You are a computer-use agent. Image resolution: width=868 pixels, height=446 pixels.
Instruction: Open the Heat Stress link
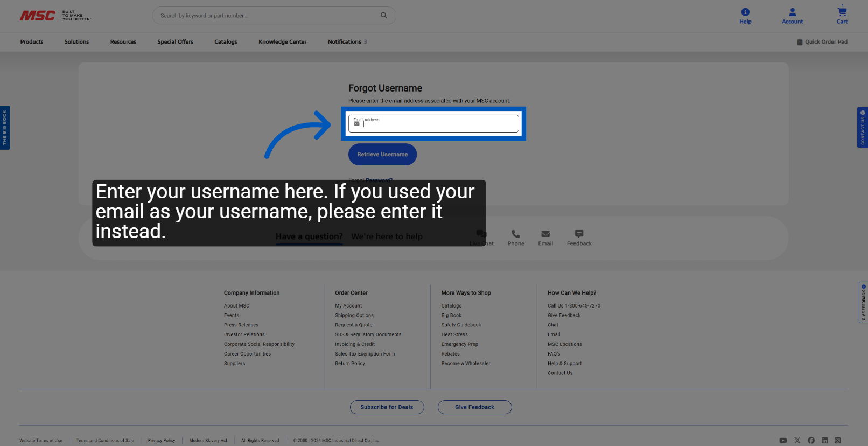pyautogui.click(x=455, y=335)
